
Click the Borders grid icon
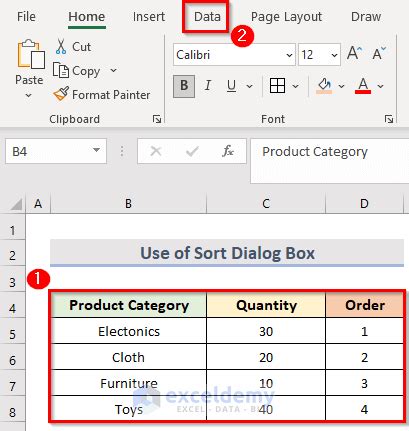click(x=277, y=86)
